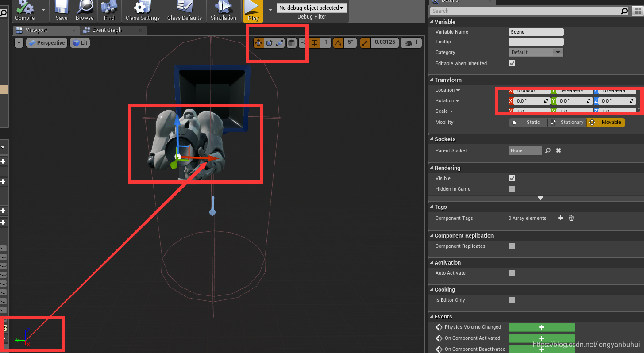
Task: Open the Parent Socket 'None' field
Action: (525, 150)
